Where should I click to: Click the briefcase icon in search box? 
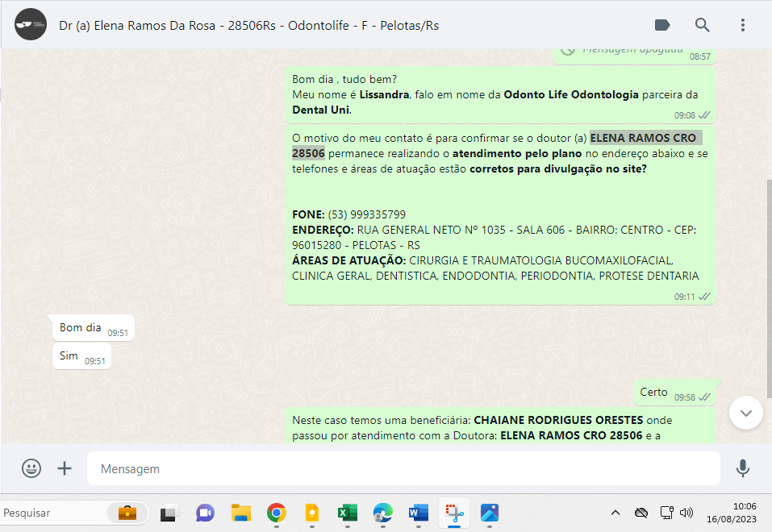127,513
